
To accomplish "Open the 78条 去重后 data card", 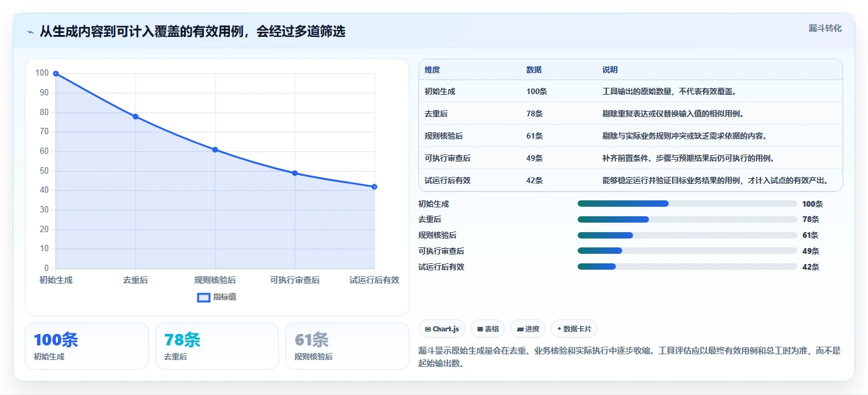I will pos(217,346).
